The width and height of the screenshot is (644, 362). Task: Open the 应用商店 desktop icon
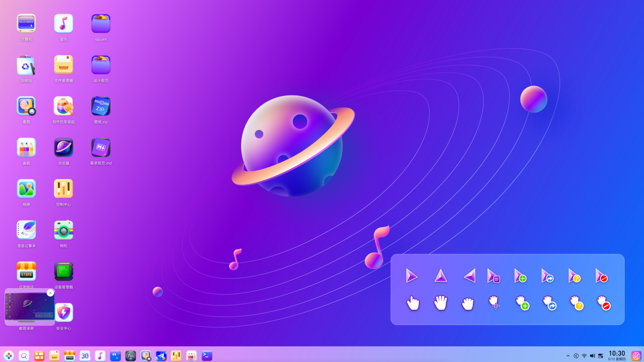tap(26, 271)
